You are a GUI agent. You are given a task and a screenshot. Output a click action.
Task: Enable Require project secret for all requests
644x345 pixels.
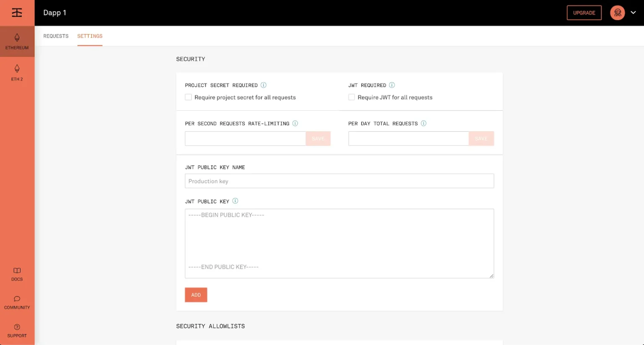tap(188, 97)
